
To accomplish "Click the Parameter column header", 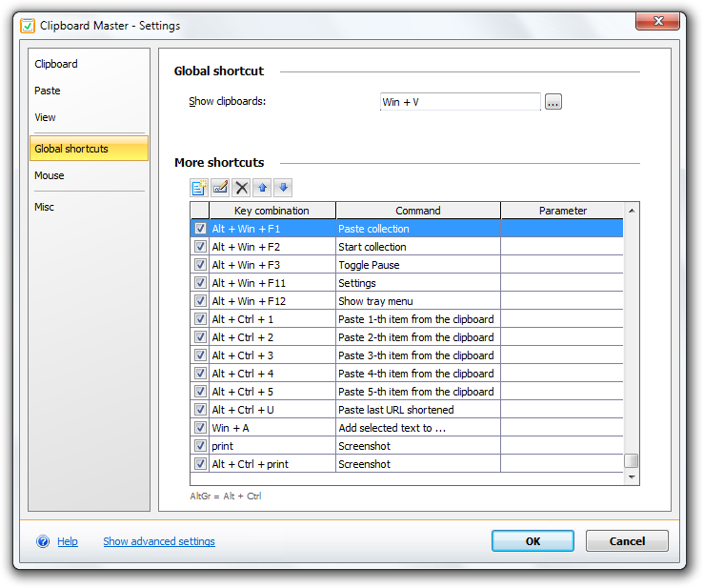I will tap(562, 211).
